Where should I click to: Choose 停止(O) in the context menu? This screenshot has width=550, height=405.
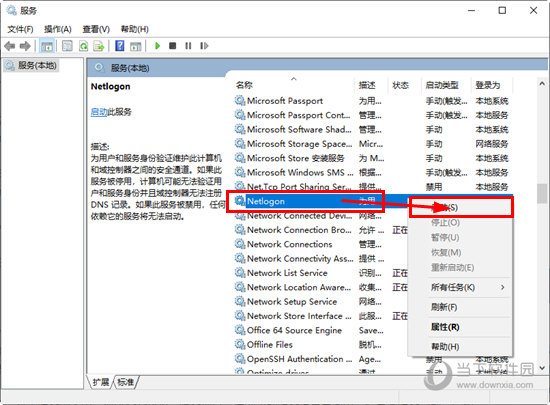445,223
